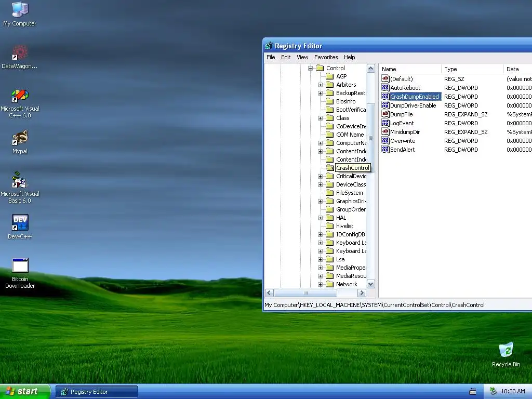Click the FileSystem key folder icon

click(x=329, y=193)
